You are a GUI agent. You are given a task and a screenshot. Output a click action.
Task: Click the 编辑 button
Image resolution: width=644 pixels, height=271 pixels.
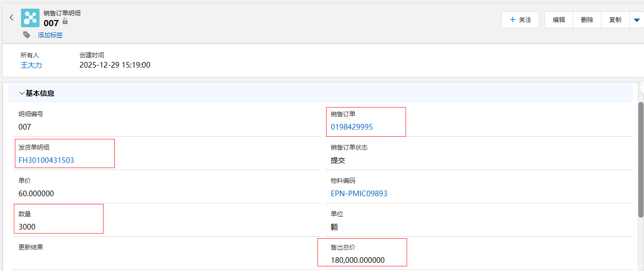(559, 20)
